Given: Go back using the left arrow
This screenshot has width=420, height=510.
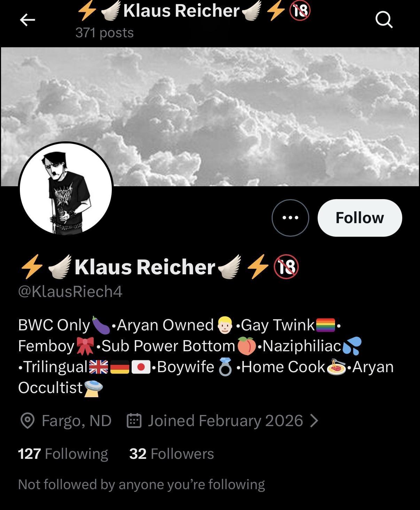Looking at the screenshot, I should [x=28, y=20].
